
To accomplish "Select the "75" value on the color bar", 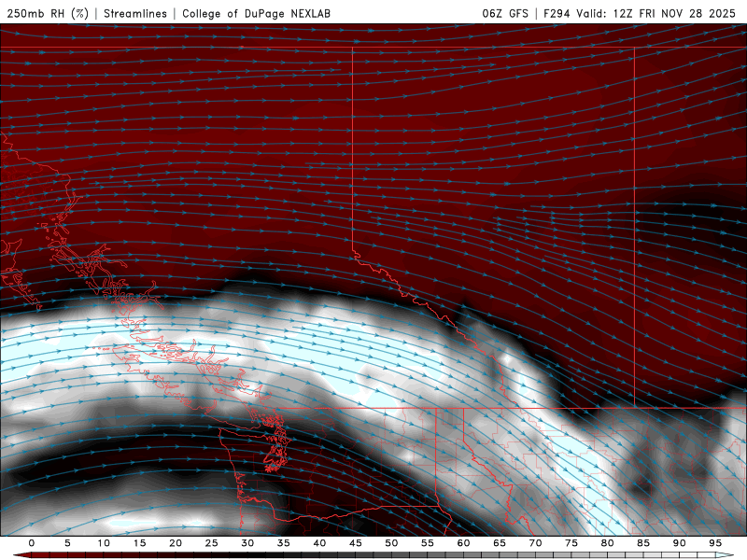I will [x=571, y=543].
